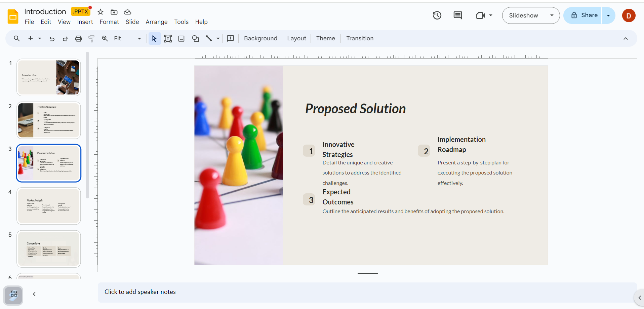Open the Format menu
Viewport: 644px width, 309px height.
tap(109, 22)
